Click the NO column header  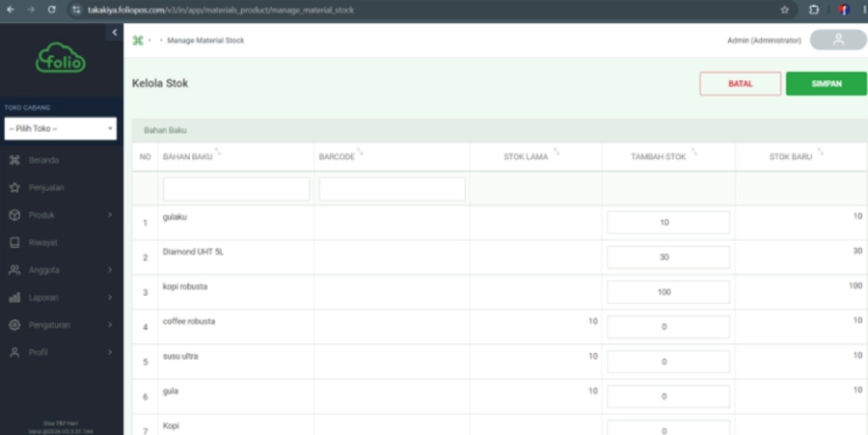tap(145, 157)
